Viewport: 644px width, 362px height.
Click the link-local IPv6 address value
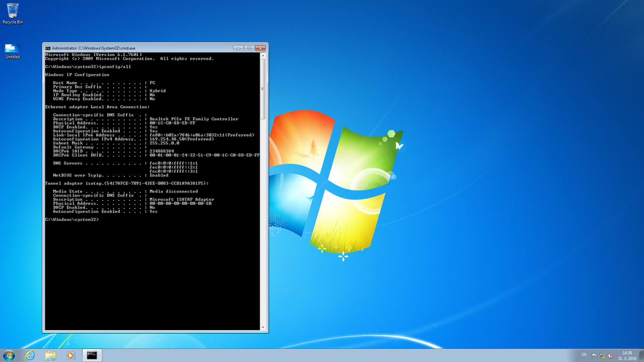pyautogui.click(x=202, y=135)
